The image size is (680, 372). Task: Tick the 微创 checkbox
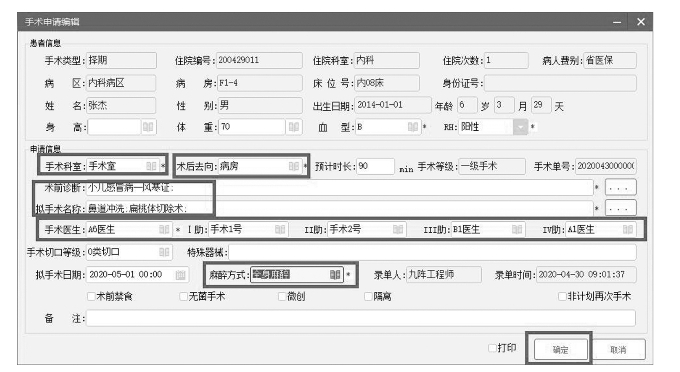point(282,297)
